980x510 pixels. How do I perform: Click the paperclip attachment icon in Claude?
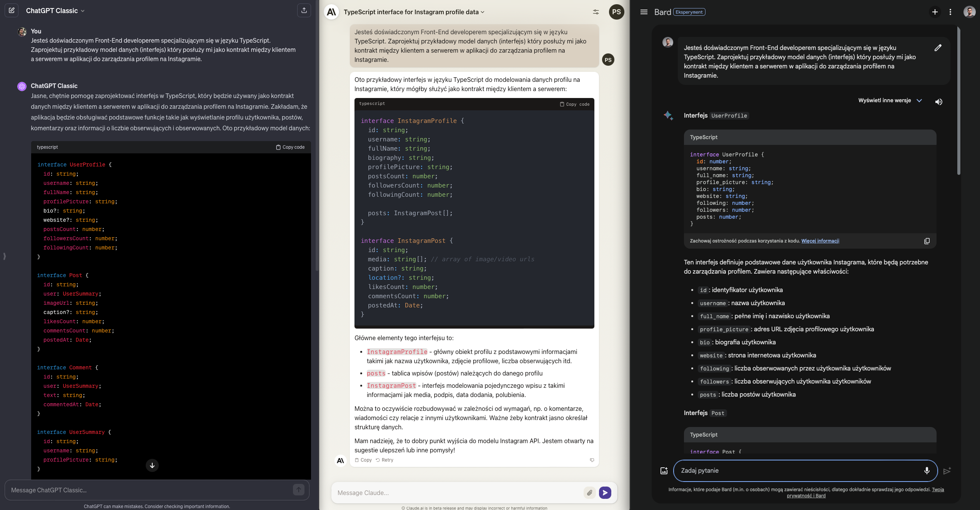coord(589,493)
